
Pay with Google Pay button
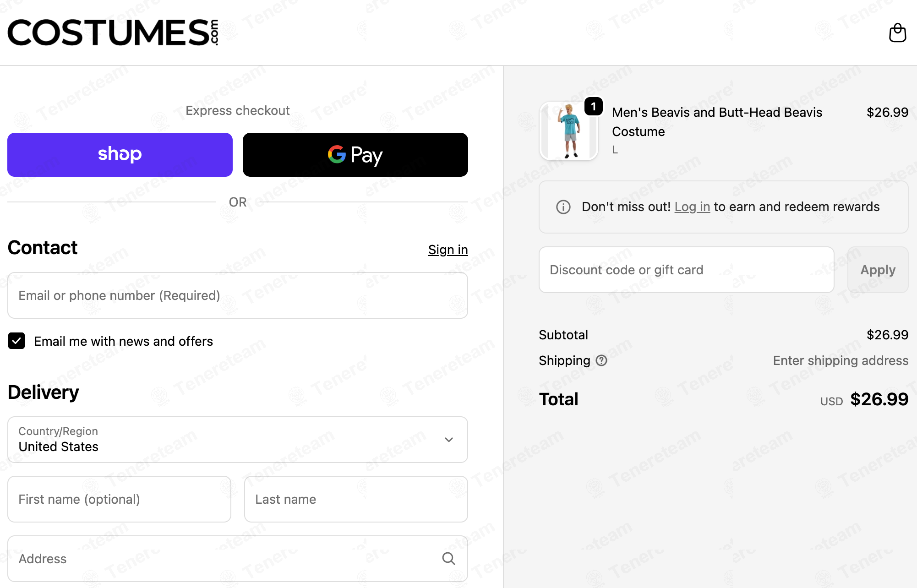pyautogui.click(x=355, y=155)
